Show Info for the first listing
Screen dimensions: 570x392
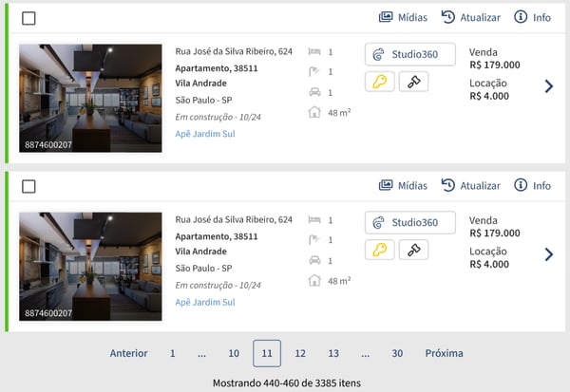coord(532,17)
